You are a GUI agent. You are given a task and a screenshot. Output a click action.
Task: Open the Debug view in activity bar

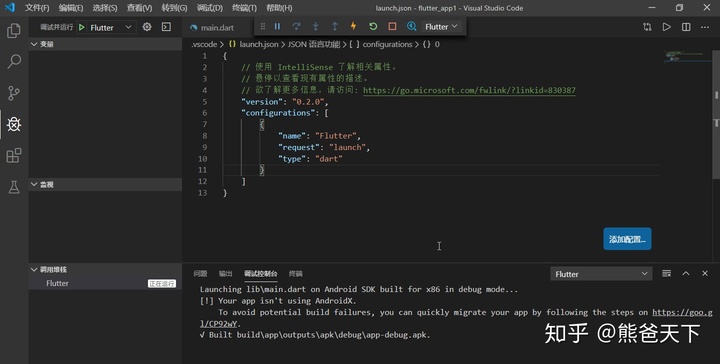pyautogui.click(x=14, y=124)
